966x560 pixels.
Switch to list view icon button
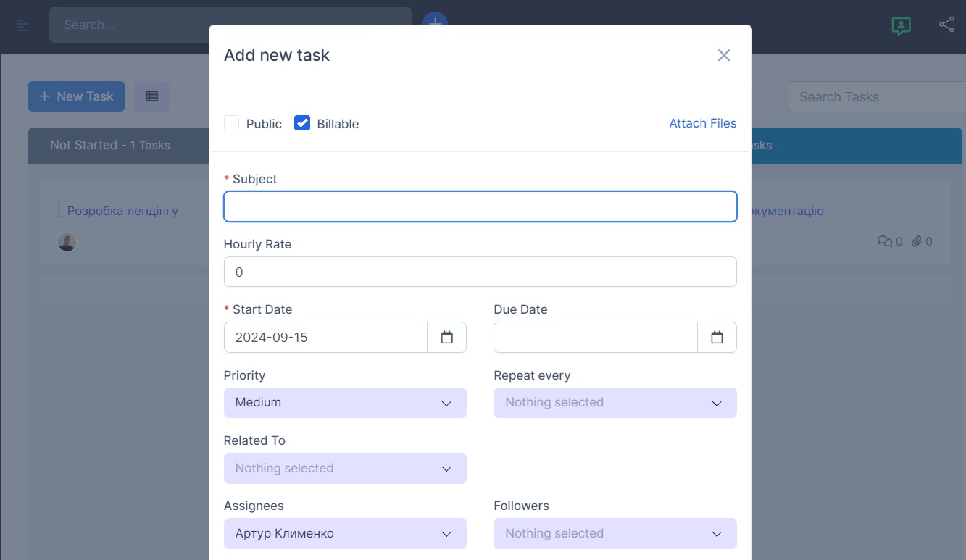(x=151, y=96)
